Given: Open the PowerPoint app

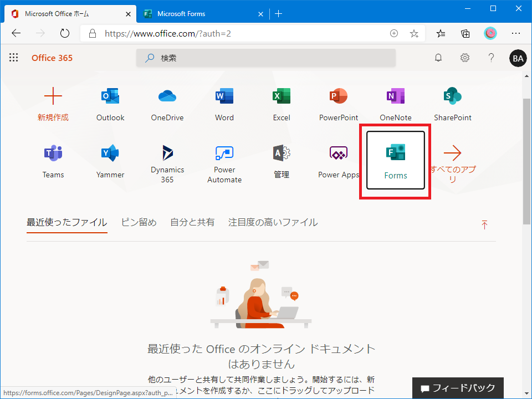Looking at the screenshot, I should pos(338,105).
